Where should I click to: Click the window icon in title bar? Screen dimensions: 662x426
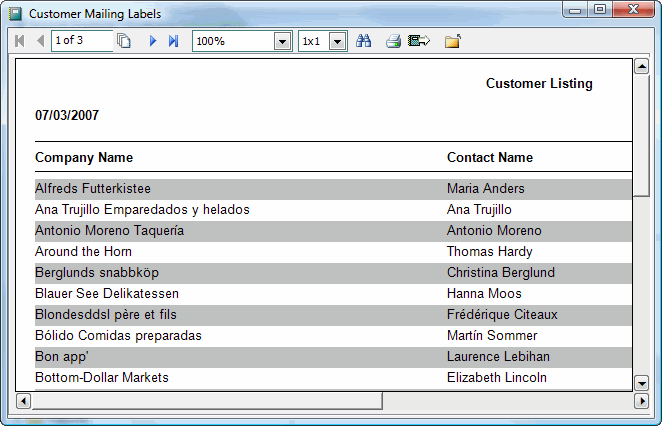pyautogui.click(x=15, y=14)
